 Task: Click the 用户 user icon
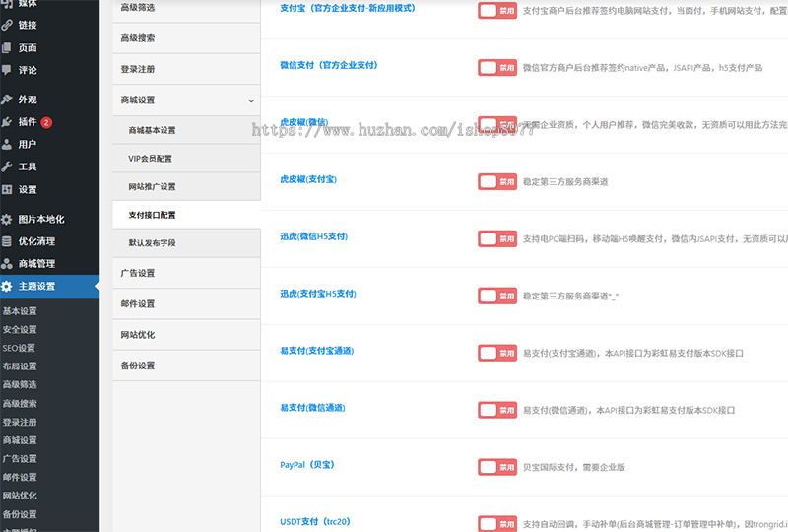[7, 144]
